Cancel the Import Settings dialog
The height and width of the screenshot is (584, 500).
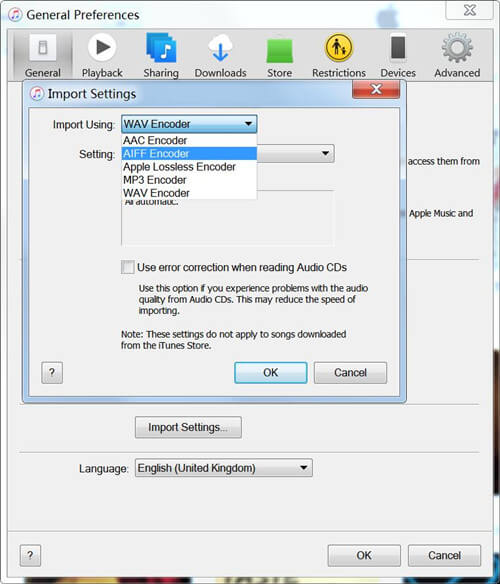[350, 372]
